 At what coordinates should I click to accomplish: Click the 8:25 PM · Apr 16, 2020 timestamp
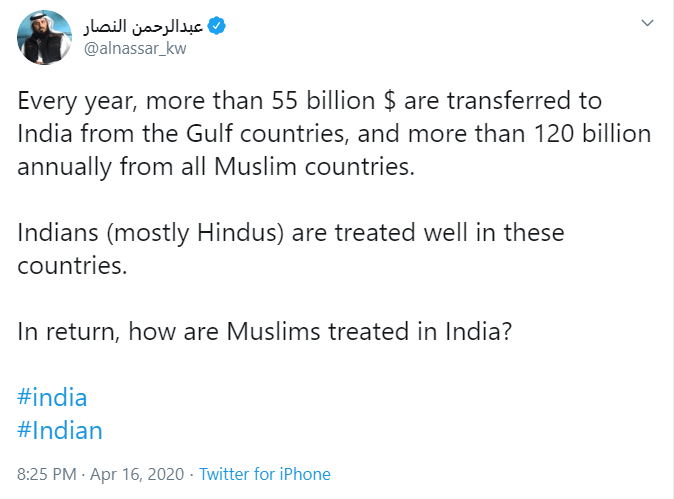pyautogui.click(x=102, y=474)
